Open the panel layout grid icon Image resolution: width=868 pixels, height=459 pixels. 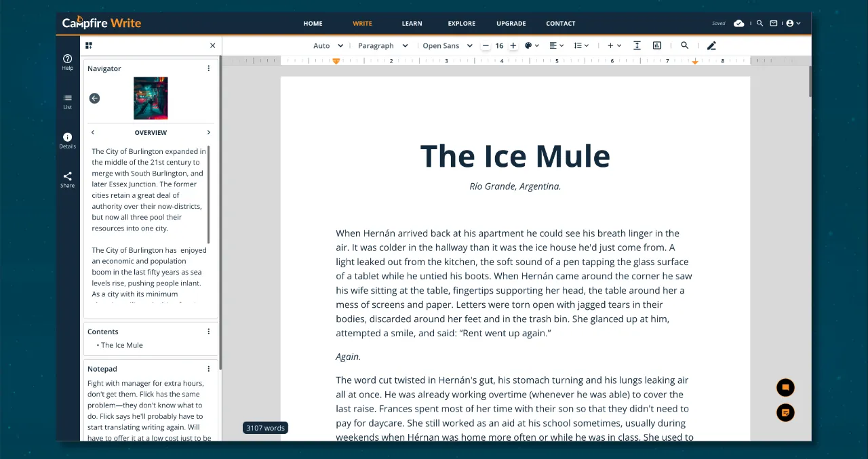pos(89,45)
